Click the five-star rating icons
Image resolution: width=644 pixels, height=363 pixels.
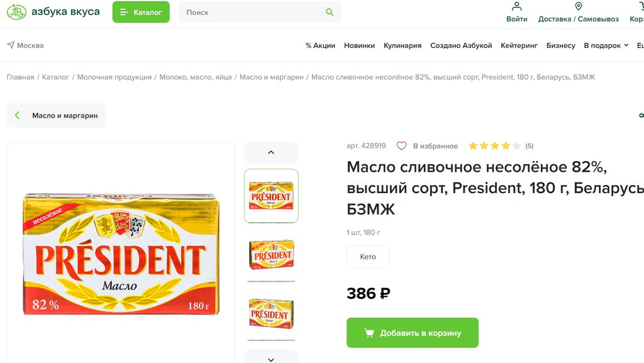[494, 146]
